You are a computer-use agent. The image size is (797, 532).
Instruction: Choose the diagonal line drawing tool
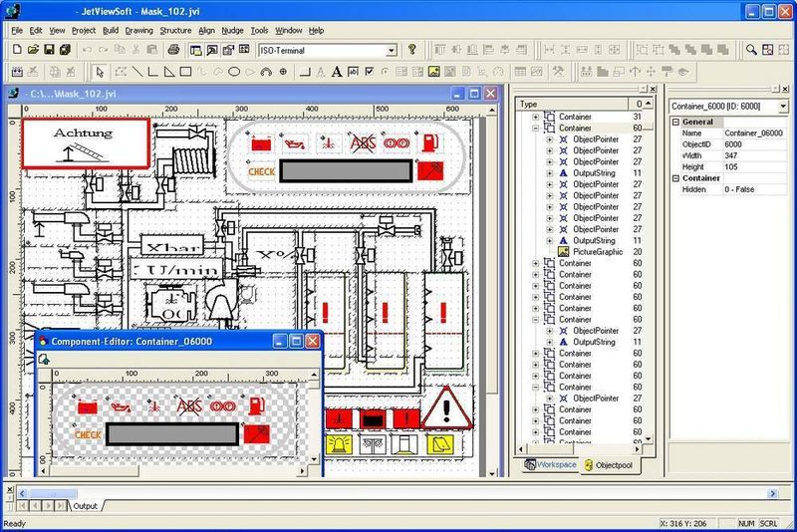click(136, 72)
